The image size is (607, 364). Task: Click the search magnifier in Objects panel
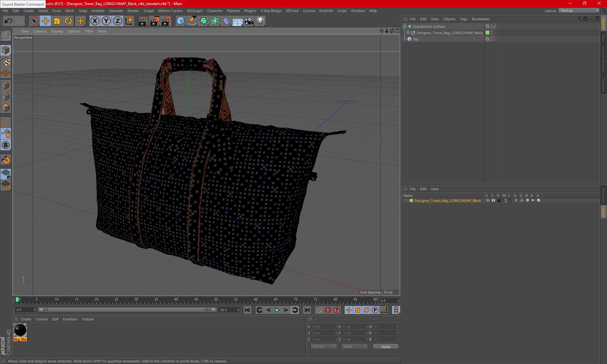[x=579, y=19]
